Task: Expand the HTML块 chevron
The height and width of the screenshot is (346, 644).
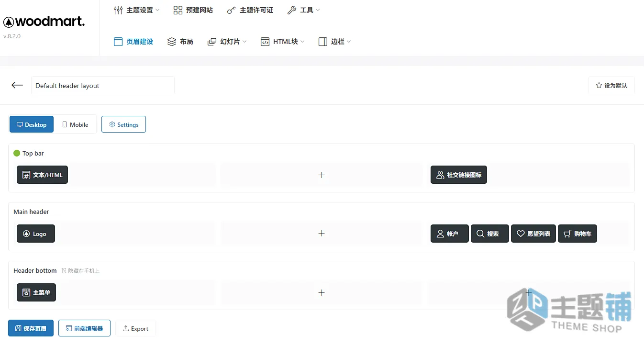Action: [x=302, y=42]
